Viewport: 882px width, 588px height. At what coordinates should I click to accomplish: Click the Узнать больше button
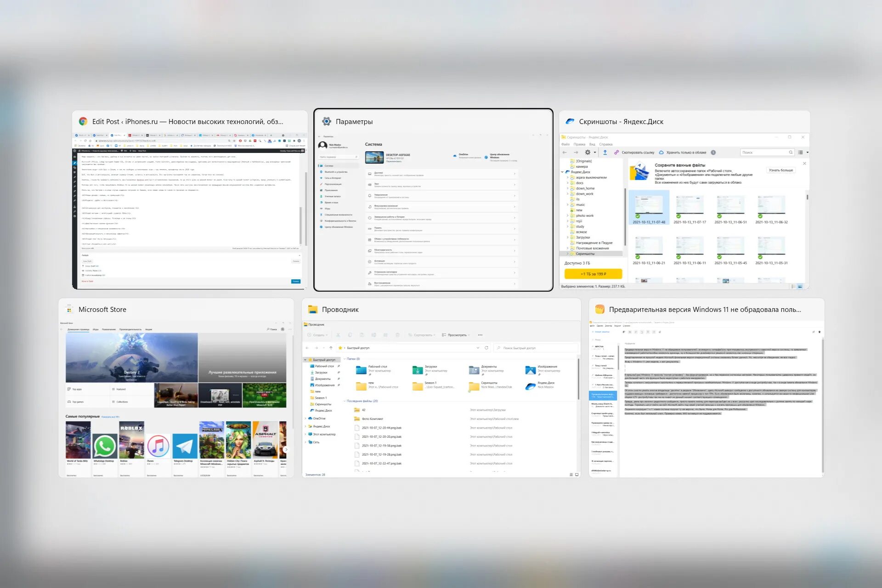pos(780,170)
